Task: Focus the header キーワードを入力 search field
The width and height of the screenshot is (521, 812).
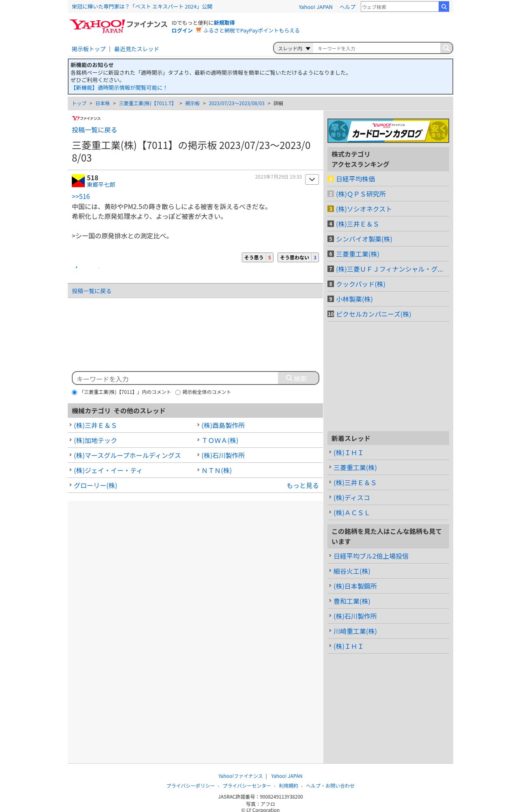Action: click(x=377, y=48)
